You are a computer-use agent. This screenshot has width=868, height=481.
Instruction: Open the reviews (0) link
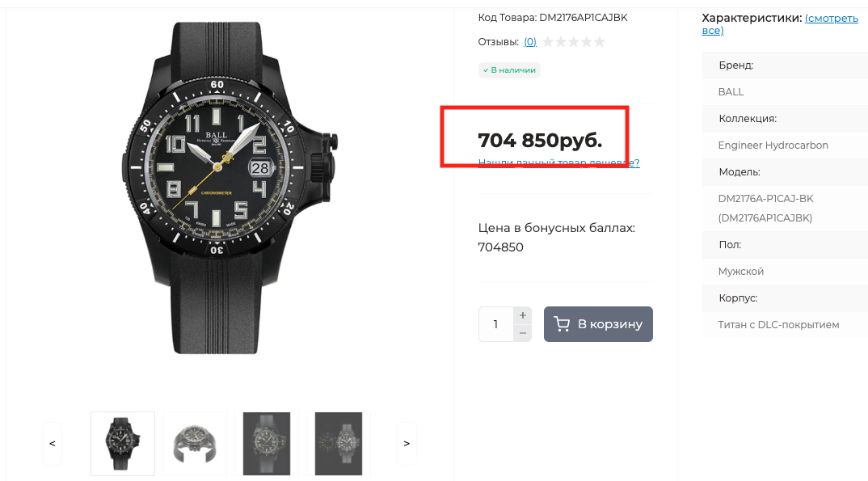tap(530, 42)
